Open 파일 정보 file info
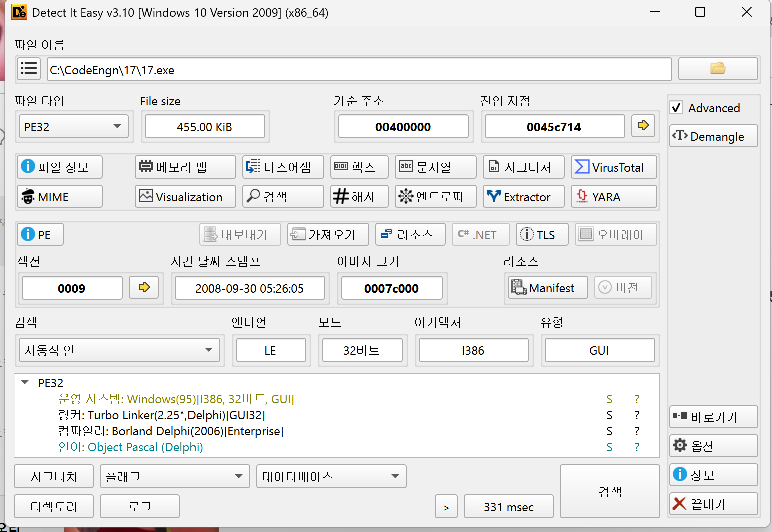 click(x=60, y=167)
